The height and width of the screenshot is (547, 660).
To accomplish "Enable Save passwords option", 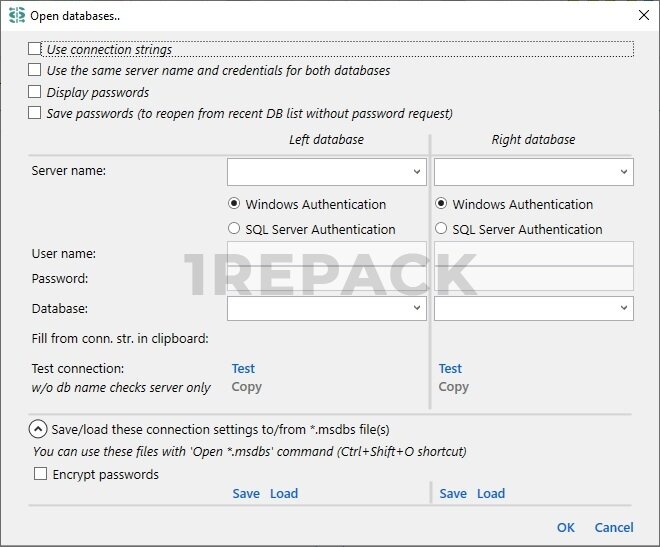I will point(36,114).
